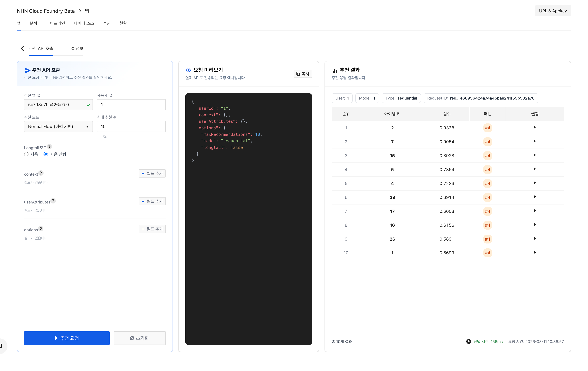The image size is (588, 371).
Task: Select the 추천 API 호출 sub-tab
Action: pos(41,48)
